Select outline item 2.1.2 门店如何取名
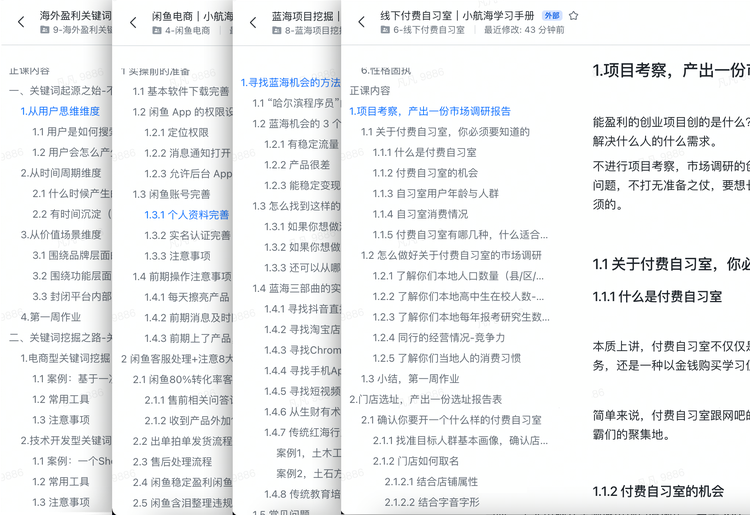This screenshot has height=515, width=750. 415,461
